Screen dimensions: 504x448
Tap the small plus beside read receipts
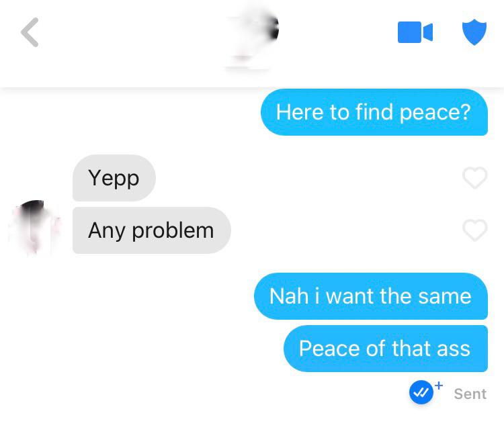[x=439, y=385]
